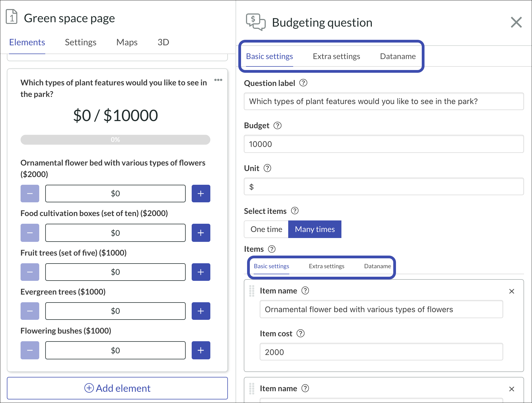Switch to the Settings tab

(81, 42)
